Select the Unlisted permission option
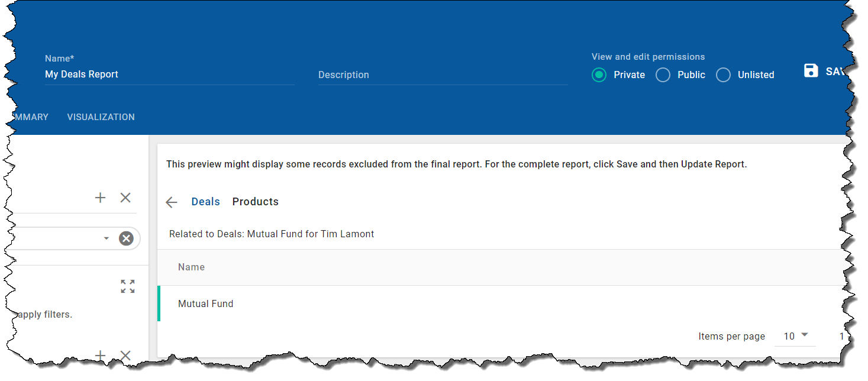The image size is (868, 381). tap(723, 75)
